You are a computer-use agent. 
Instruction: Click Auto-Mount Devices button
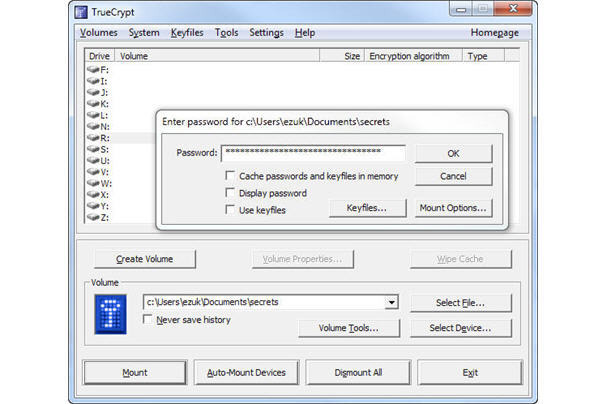246,372
